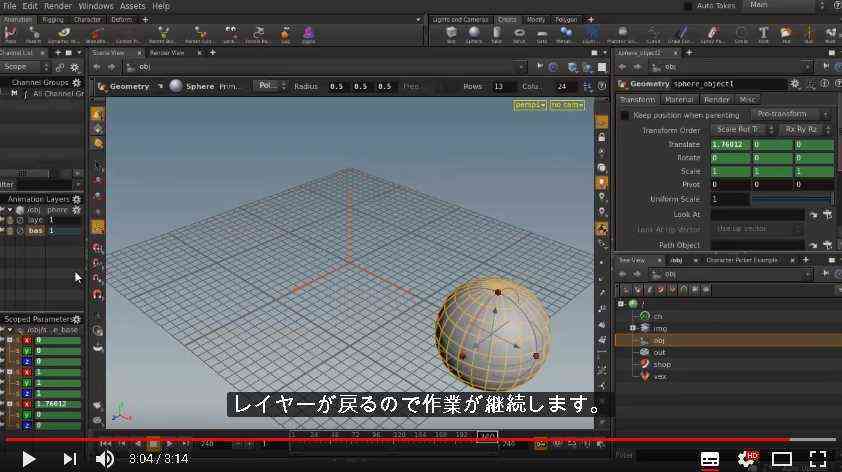Screen dimensions: 842x472
Task: Toggle the Auto Takes checkbox
Action: pos(687,6)
